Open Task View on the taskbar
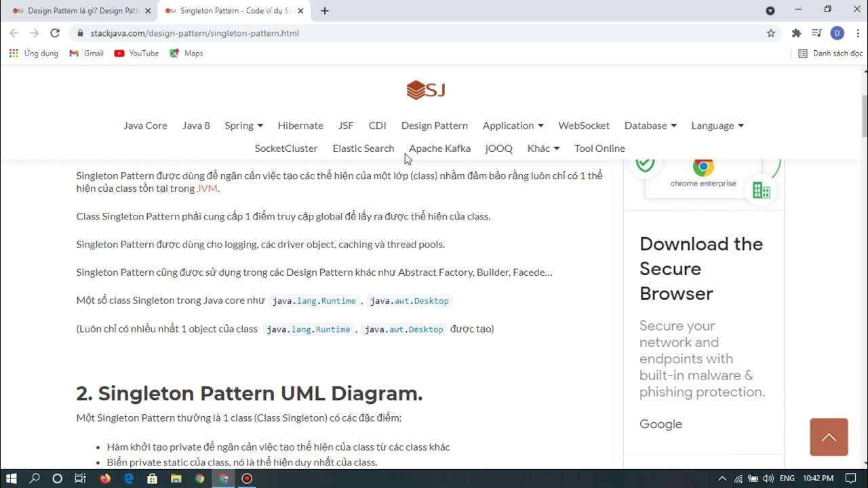Screen dimensions: 868x488 click(x=79, y=479)
